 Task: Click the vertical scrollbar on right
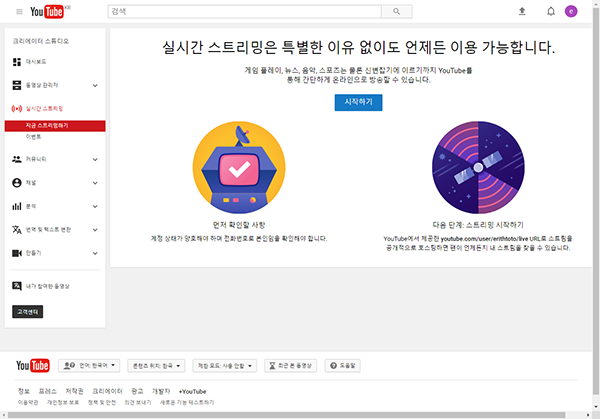click(x=596, y=201)
